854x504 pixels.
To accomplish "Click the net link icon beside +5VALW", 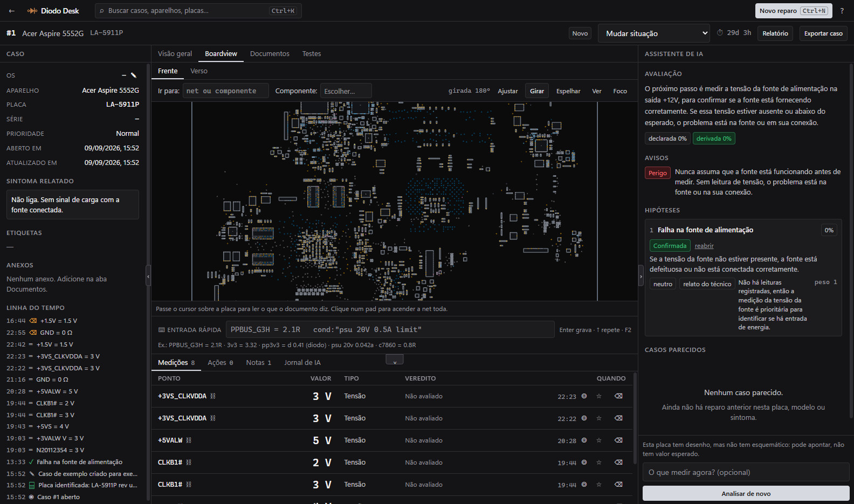I will (x=189, y=440).
